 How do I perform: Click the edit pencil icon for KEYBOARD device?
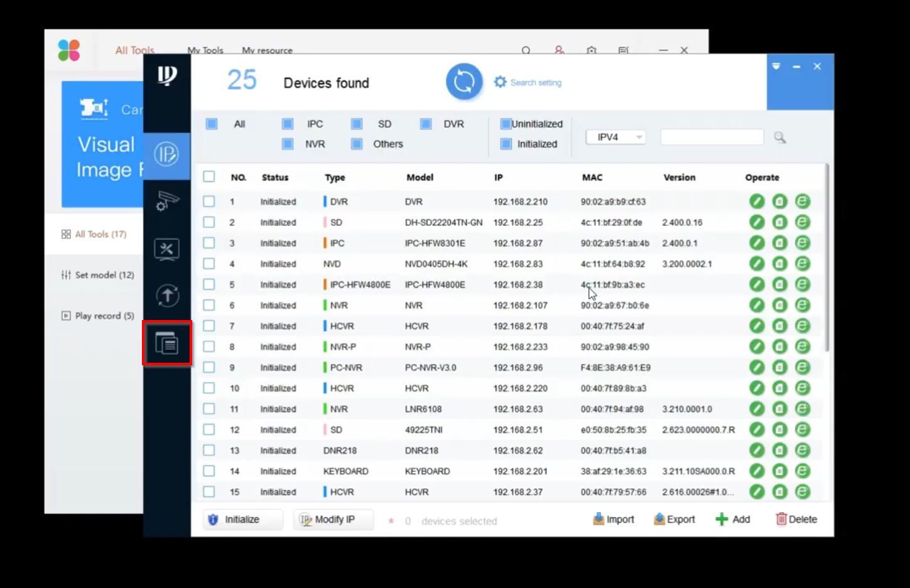(757, 471)
